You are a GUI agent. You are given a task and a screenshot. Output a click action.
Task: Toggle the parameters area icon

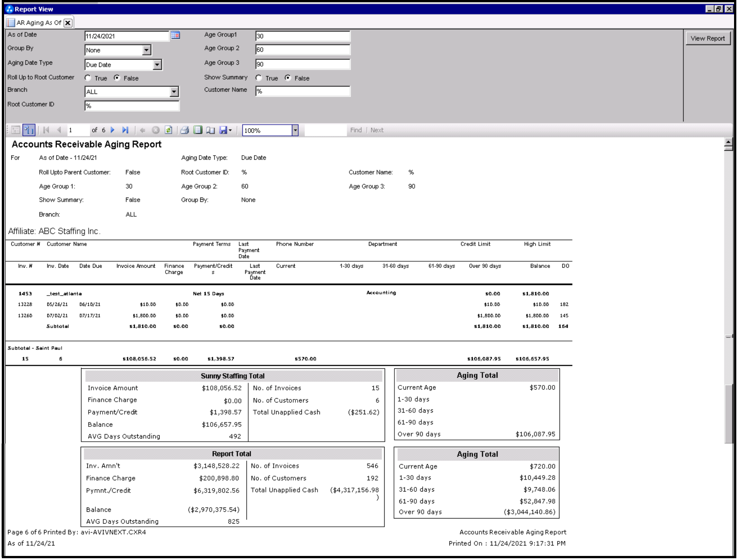tap(29, 130)
